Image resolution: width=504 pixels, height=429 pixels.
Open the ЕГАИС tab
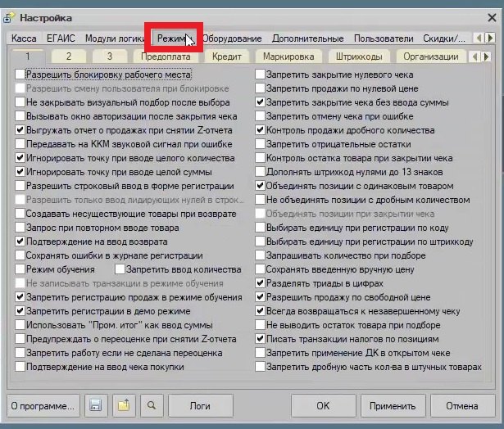click(61, 38)
